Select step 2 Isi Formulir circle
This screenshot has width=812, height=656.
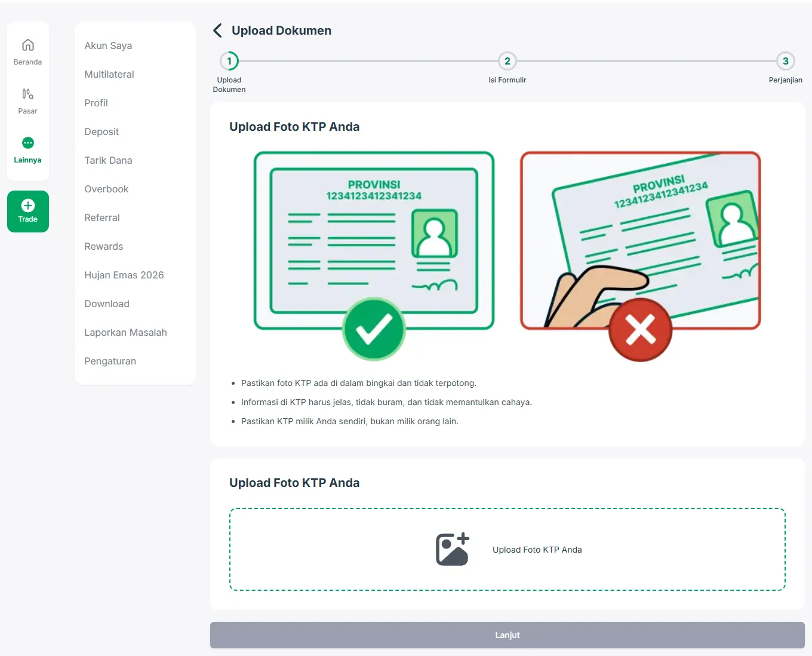click(507, 61)
